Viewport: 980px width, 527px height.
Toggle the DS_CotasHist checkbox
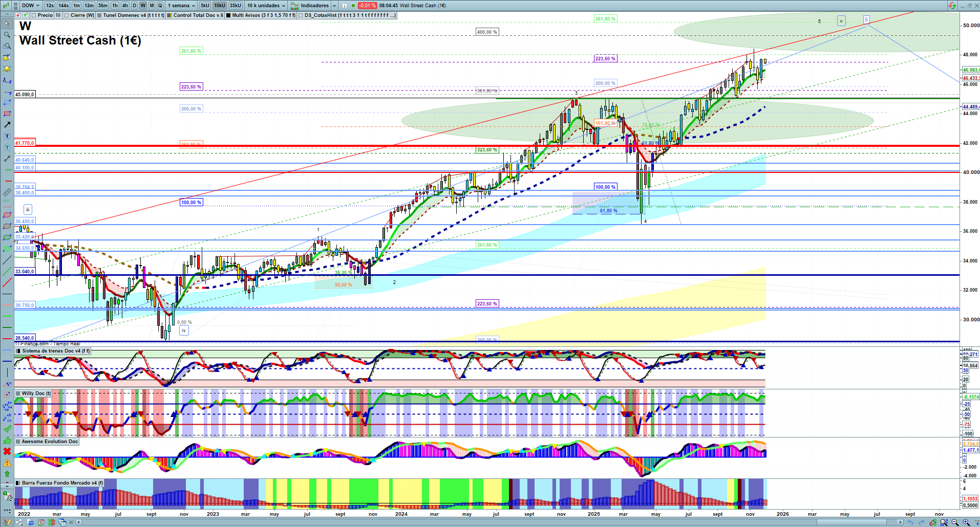(301, 15)
